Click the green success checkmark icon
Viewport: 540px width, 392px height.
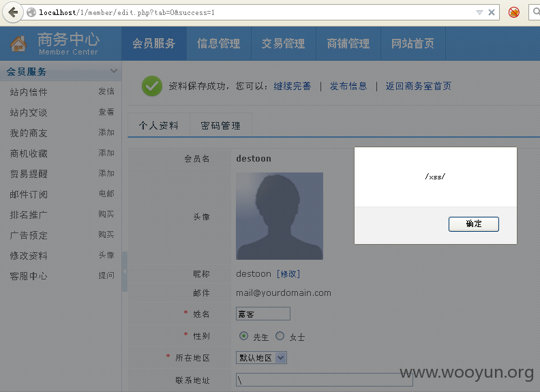[x=152, y=86]
